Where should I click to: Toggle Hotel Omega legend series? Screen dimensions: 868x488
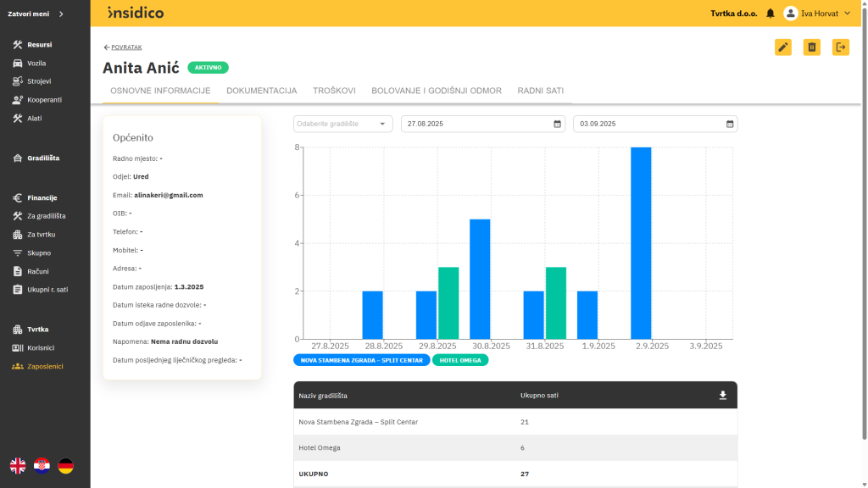pos(460,360)
